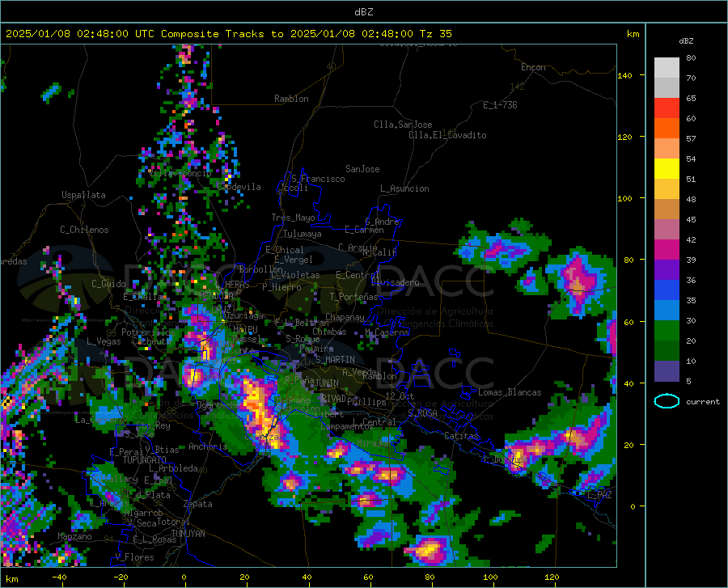Click the dark violet 5–10 dBZ swatch
728x588 pixels.
(x=667, y=371)
